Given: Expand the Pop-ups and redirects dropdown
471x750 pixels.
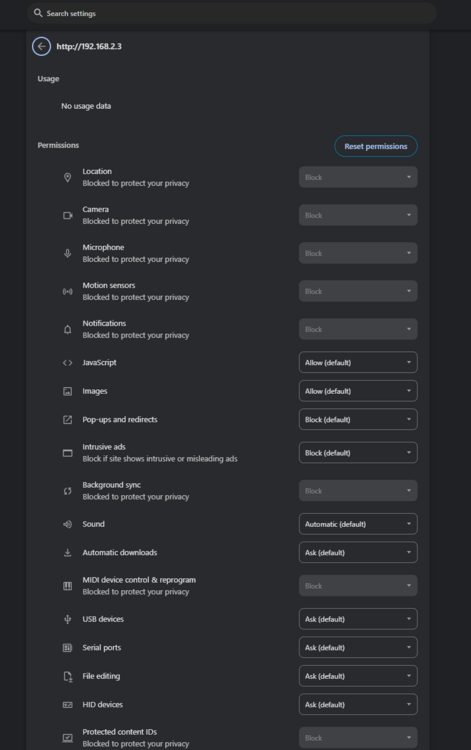Looking at the screenshot, I should click(358, 419).
